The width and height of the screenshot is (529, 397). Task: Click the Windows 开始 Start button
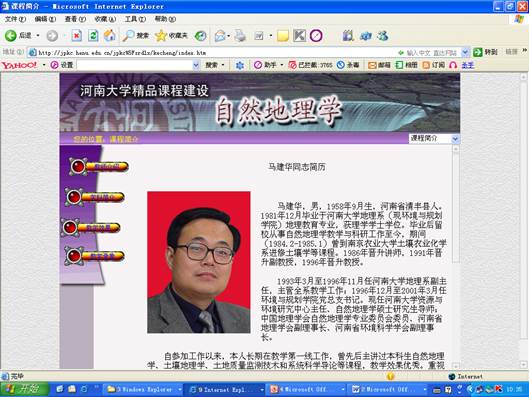coord(24,389)
